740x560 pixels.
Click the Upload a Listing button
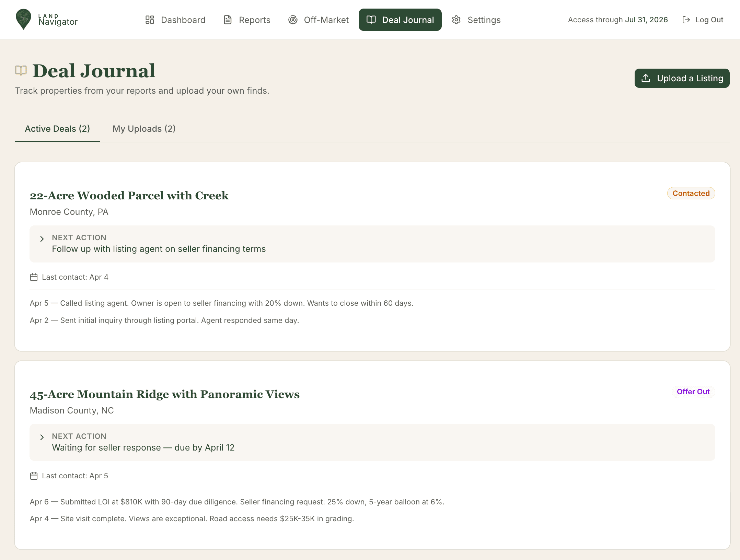pos(682,78)
